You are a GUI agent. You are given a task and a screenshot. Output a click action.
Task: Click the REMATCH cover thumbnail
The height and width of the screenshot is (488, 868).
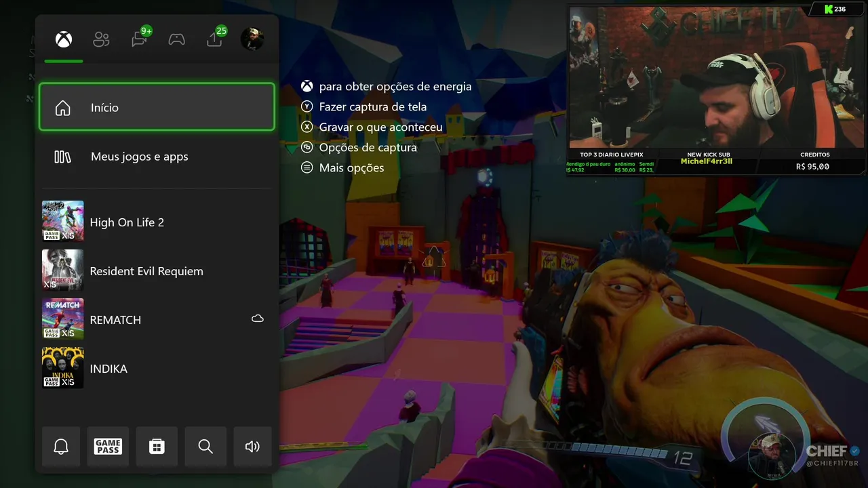(x=63, y=319)
